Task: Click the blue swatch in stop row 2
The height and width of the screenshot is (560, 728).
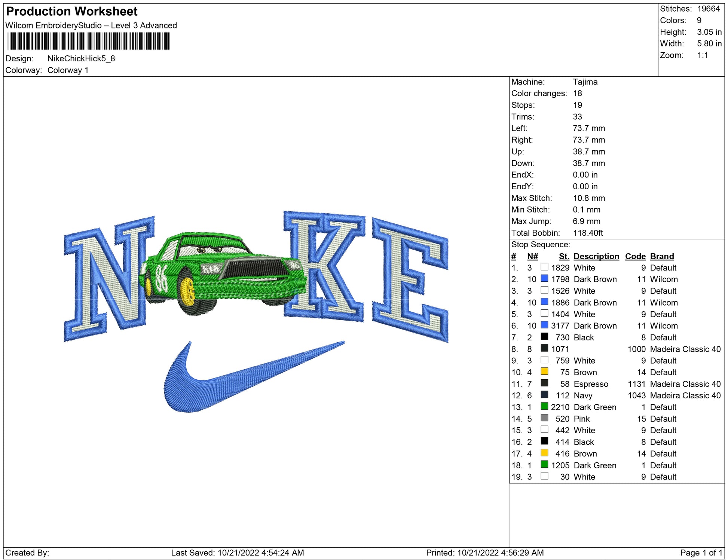Action: point(544,279)
